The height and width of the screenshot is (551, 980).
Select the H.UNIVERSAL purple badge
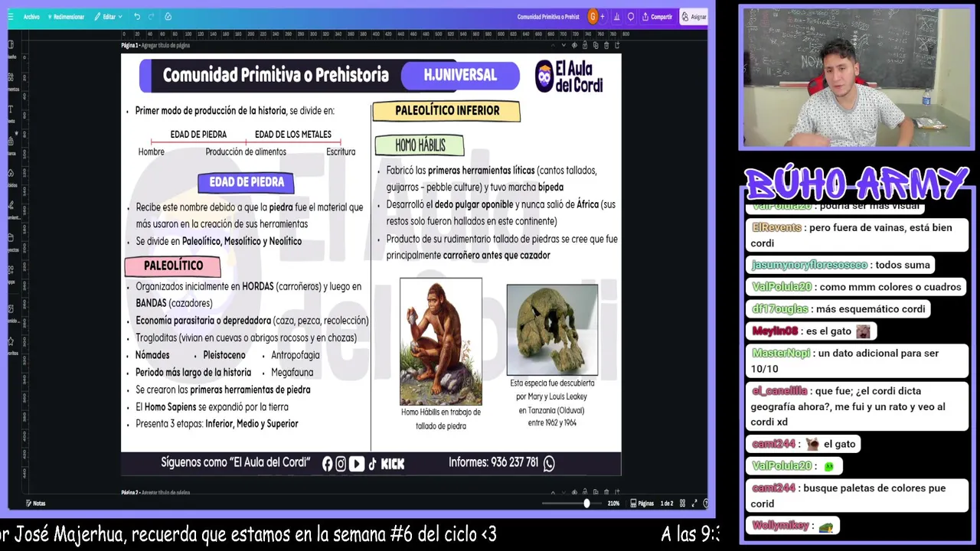point(460,75)
